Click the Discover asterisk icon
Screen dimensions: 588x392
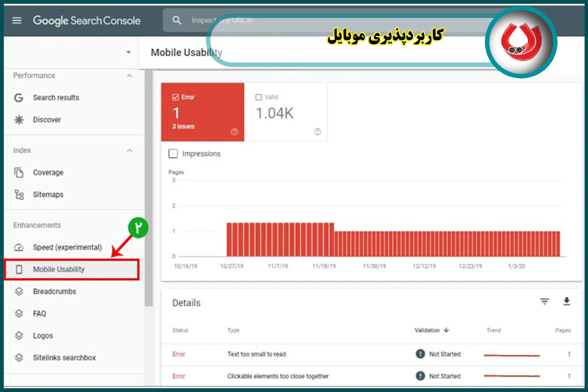[x=19, y=120]
